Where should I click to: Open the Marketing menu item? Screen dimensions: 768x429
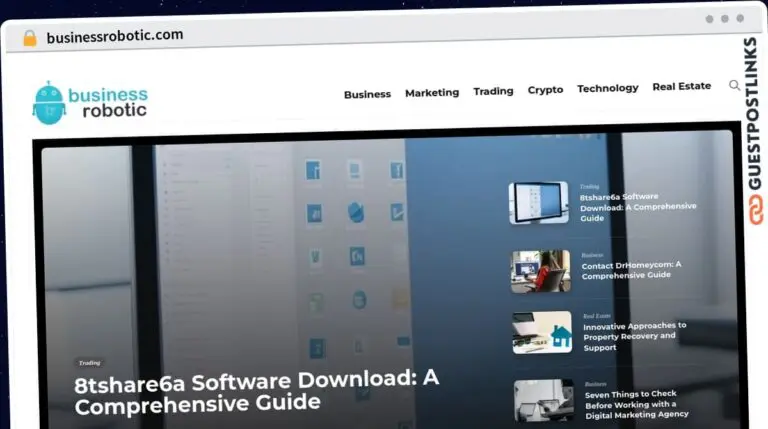pyautogui.click(x=432, y=93)
